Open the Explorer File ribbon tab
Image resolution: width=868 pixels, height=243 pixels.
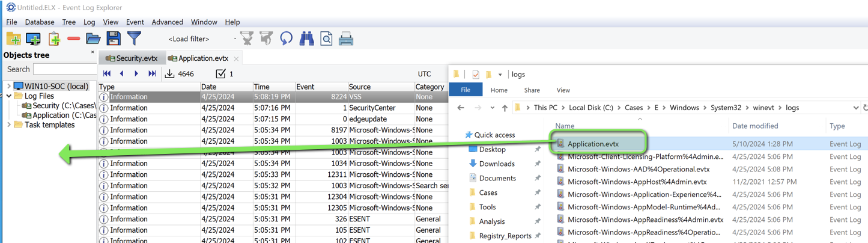point(466,90)
